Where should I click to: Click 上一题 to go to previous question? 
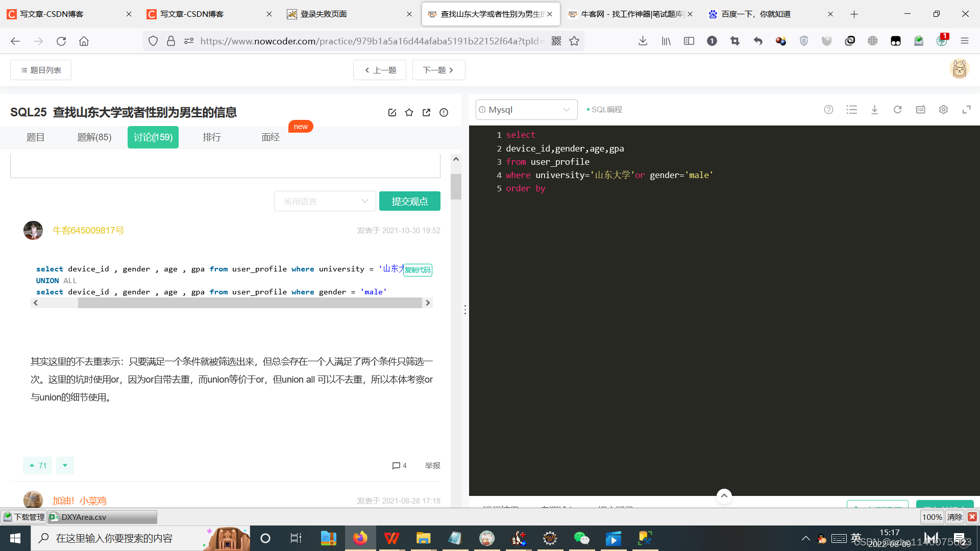pos(379,70)
